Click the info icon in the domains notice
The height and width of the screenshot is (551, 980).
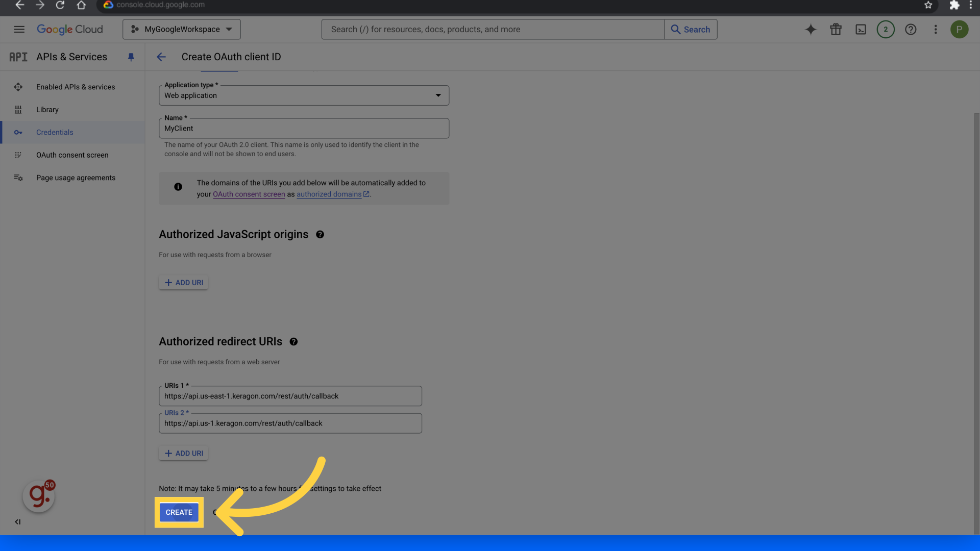click(x=178, y=187)
